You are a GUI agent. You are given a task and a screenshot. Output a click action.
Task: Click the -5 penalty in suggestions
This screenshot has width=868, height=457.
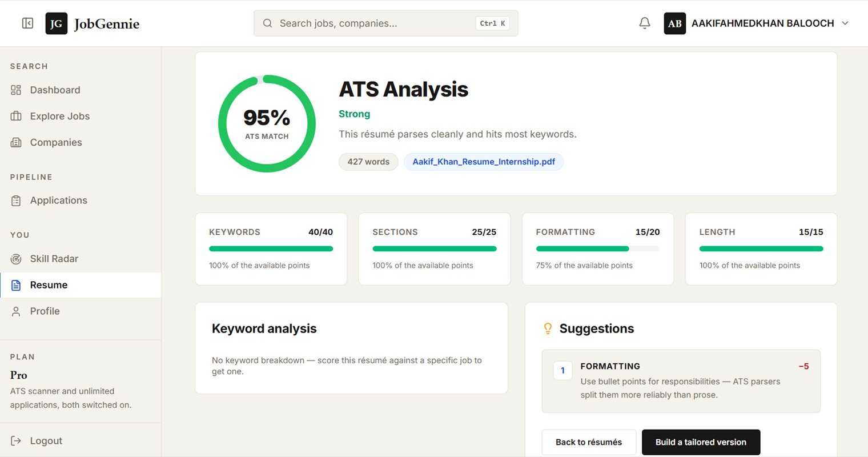(803, 366)
